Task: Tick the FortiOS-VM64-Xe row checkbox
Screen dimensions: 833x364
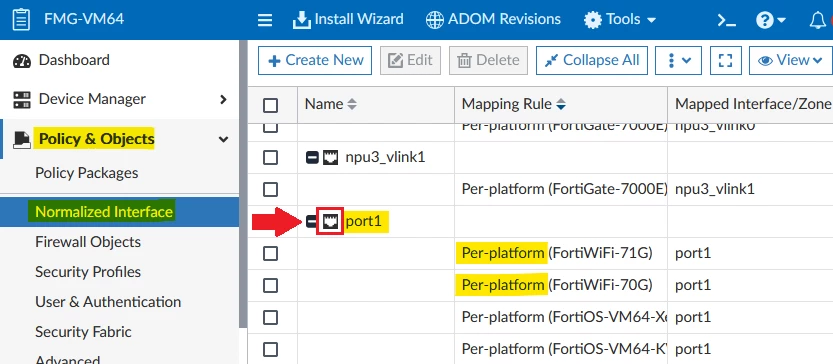Action: pyautogui.click(x=270, y=317)
